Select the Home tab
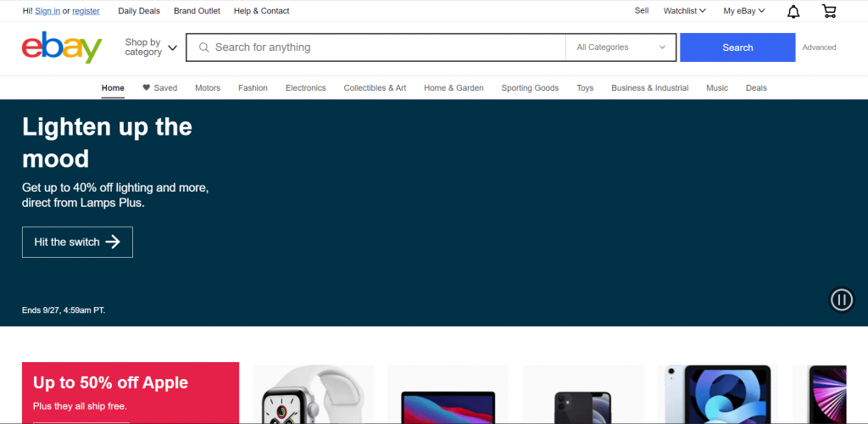The width and height of the screenshot is (868, 424). coord(113,87)
